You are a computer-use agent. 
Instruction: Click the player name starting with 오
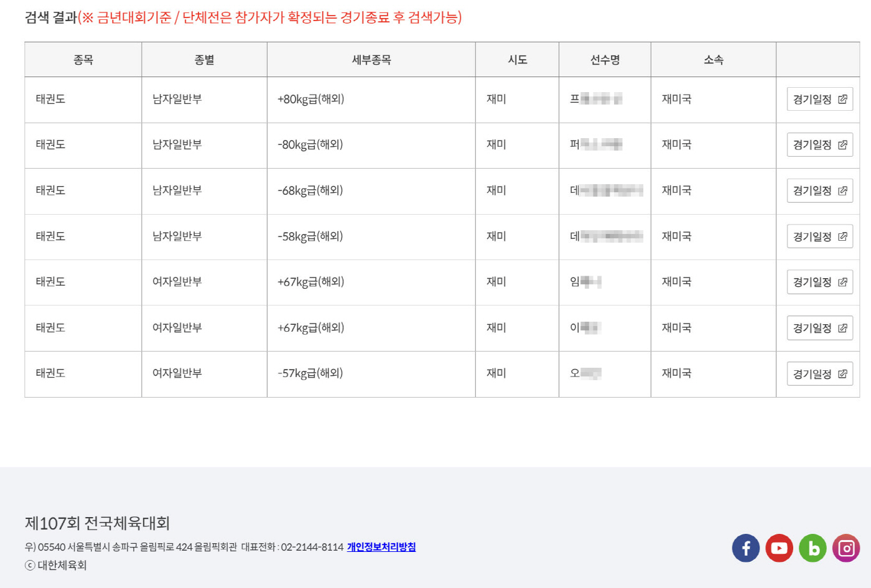(585, 373)
